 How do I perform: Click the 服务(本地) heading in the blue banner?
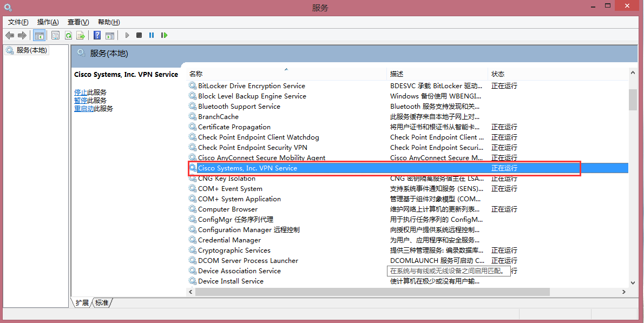pos(109,54)
